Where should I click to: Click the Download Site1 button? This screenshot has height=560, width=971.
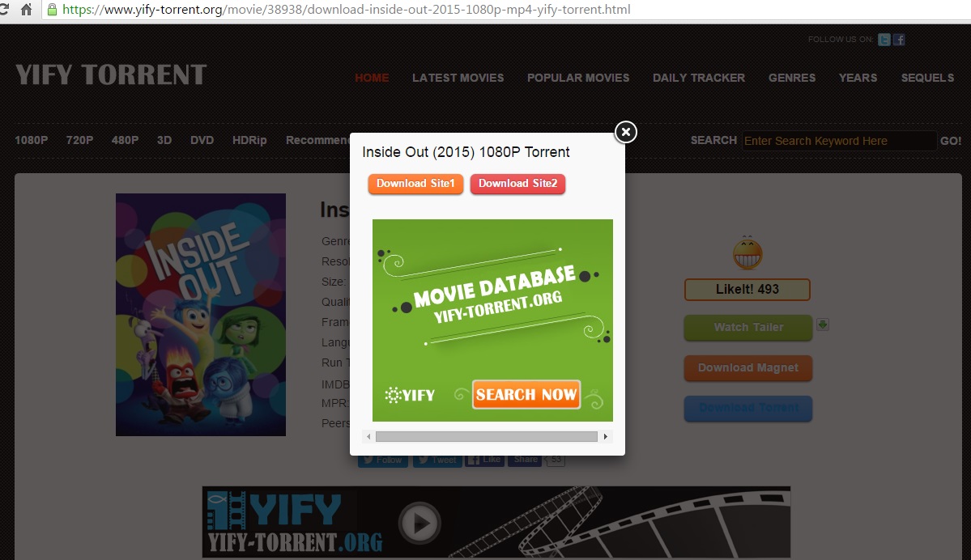pos(415,184)
